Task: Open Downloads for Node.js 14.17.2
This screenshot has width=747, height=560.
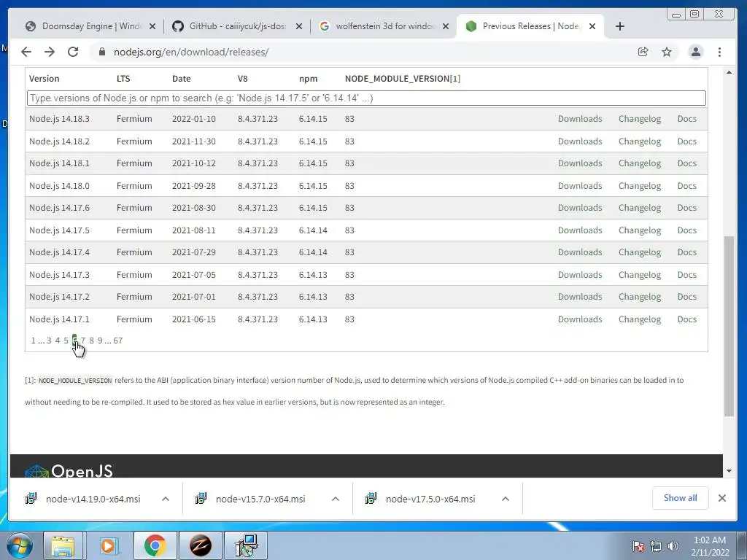Action: point(580,297)
